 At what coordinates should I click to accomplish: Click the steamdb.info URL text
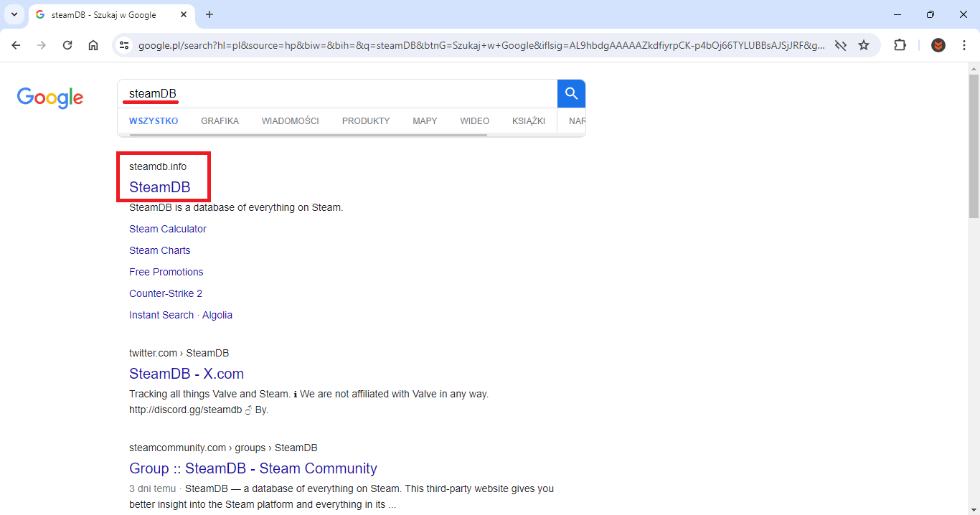click(158, 166)
